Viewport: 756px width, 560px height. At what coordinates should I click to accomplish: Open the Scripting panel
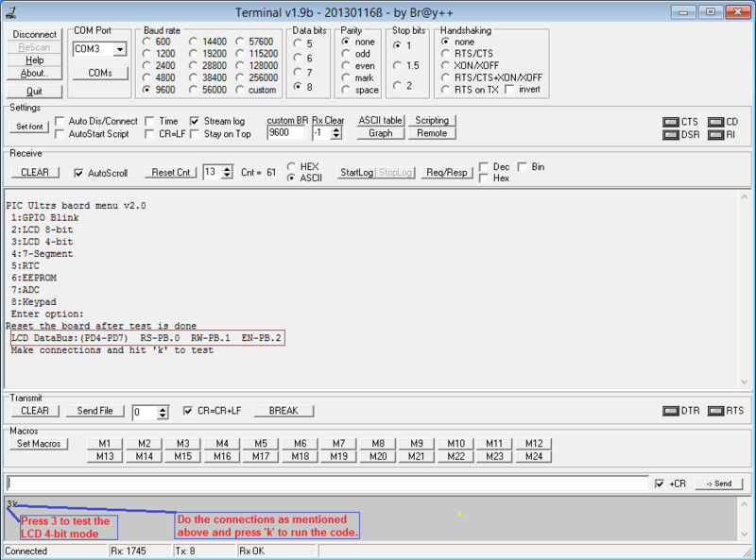coord(432,121)
